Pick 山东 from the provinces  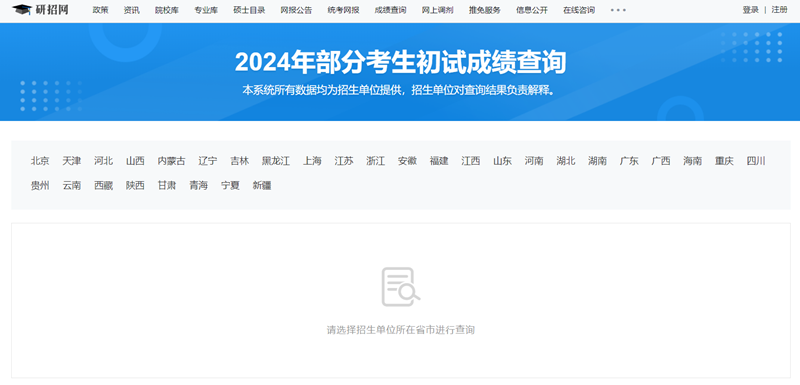[x=502, y=161]
